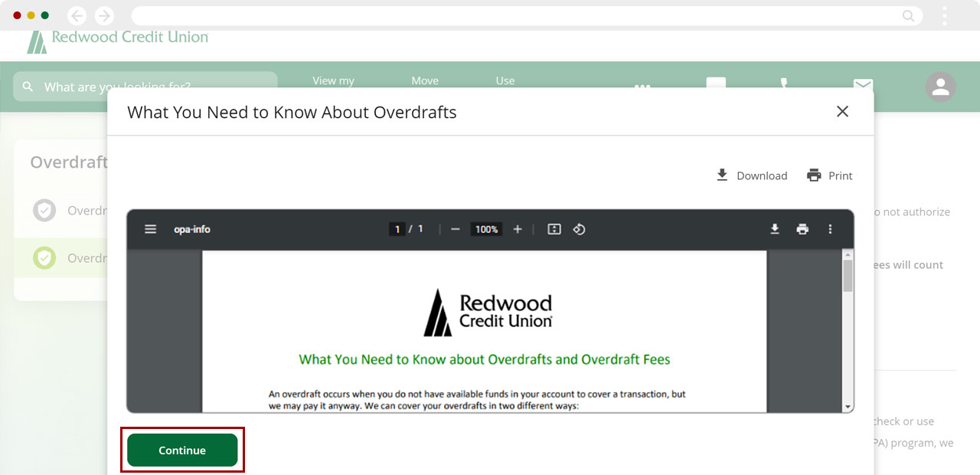980x475 pixels.
Task: Open the user profile avatar icon
Action: point(941,87)
